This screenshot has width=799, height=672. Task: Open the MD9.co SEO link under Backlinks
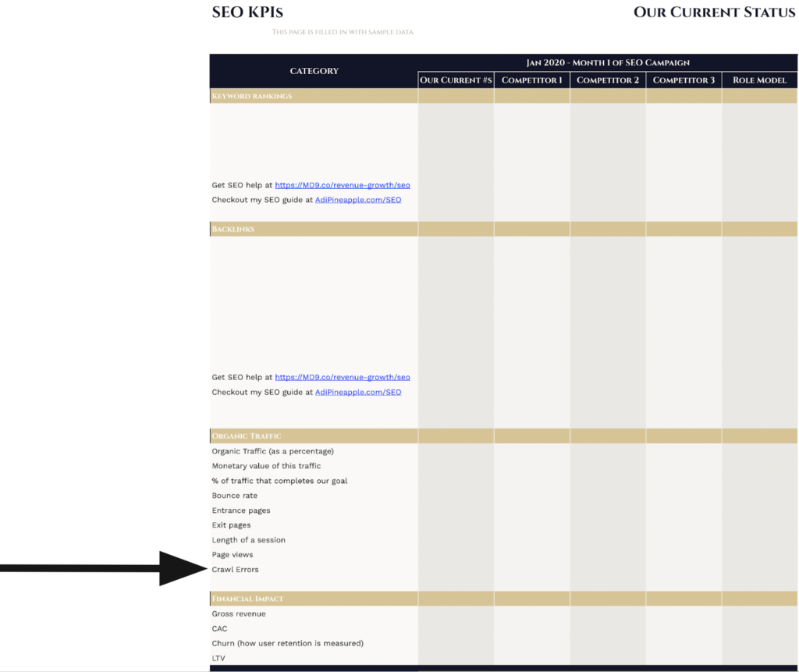[343, 377]
